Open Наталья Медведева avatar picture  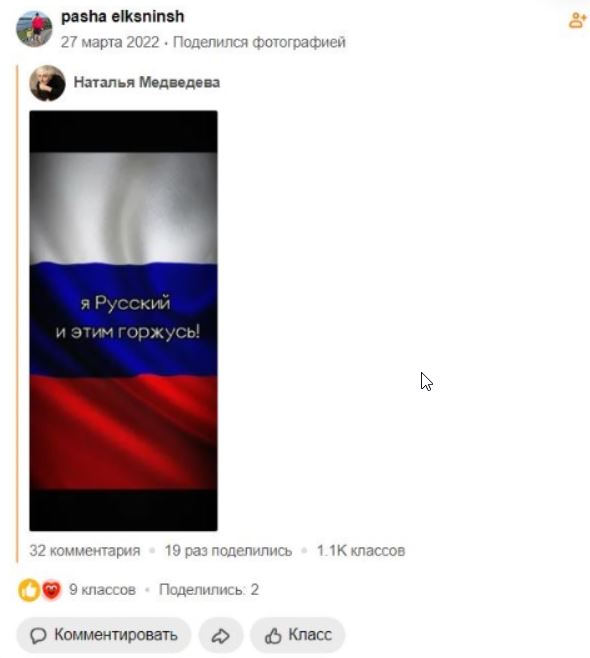coord(47,83)
